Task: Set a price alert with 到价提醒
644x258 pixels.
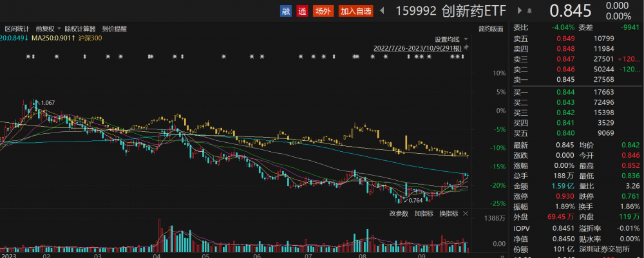Action: [115, 29]
